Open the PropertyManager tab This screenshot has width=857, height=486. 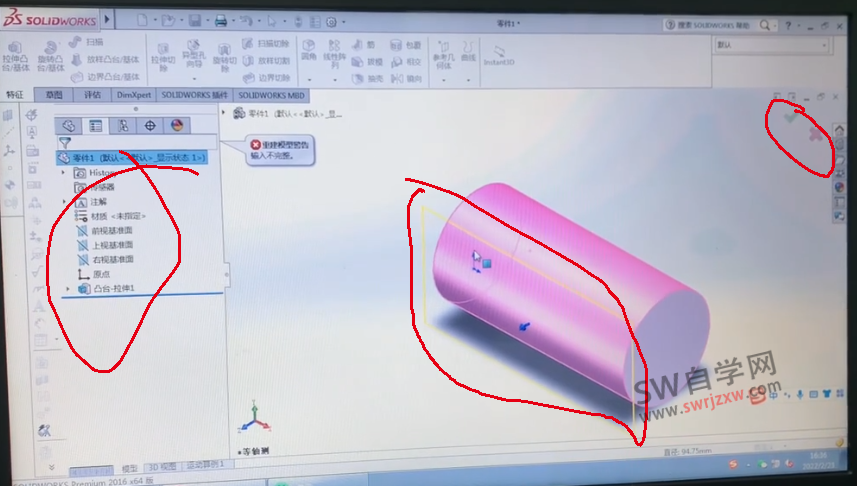pos(96,126)
